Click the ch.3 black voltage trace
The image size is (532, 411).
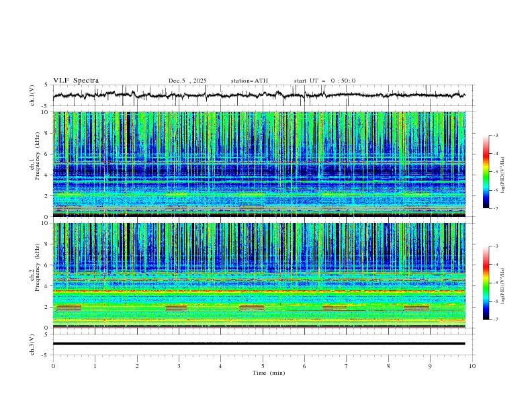(259, 344)
